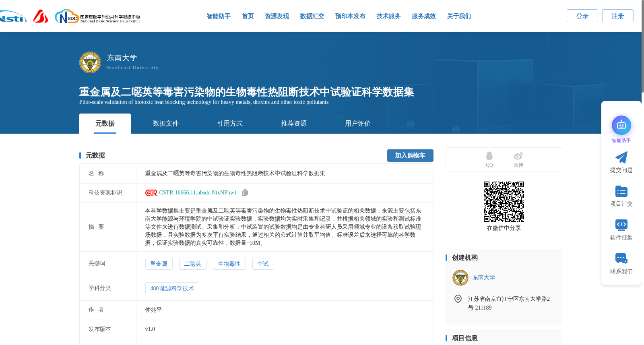Open 关于我们 in the top navigation

pyautogui.click(x=459, y=16)
